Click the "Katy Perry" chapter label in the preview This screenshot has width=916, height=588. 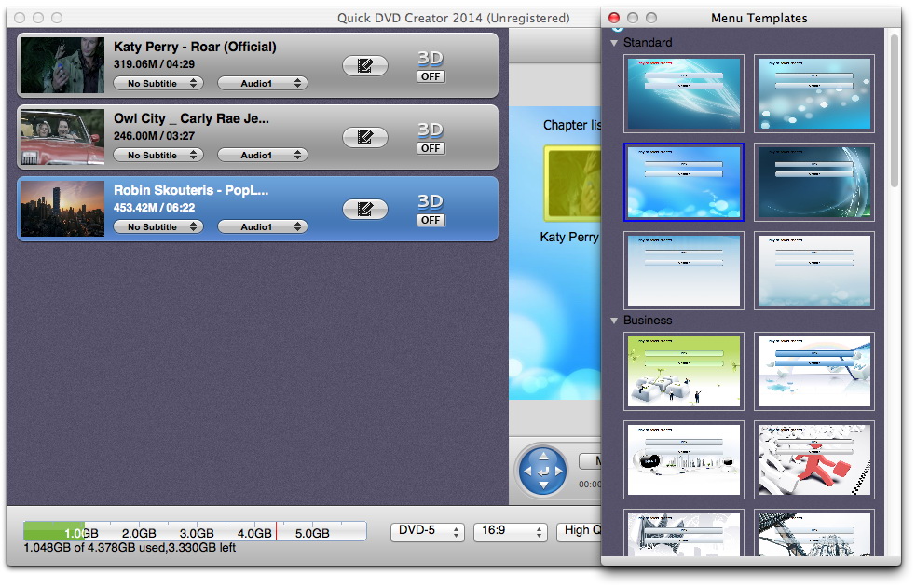coord(570,237)
